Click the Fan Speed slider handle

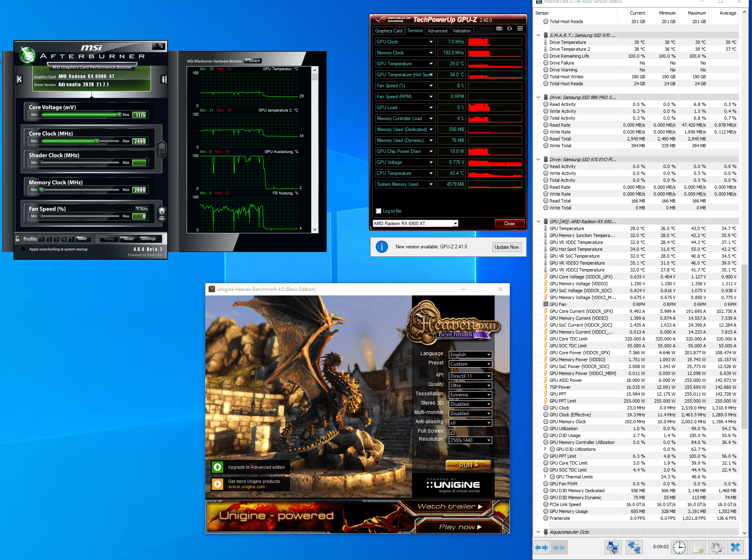pyautogui.click(x=41, y=216)
